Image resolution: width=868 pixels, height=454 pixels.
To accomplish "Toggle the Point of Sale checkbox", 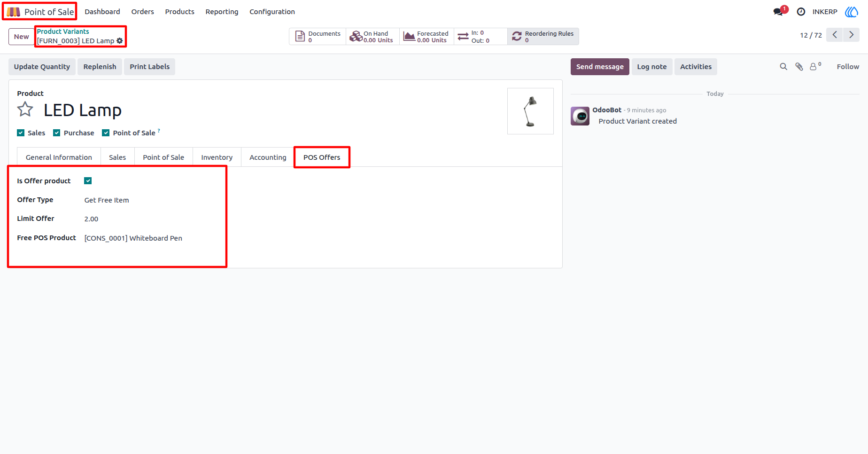I will coord(106,133).
